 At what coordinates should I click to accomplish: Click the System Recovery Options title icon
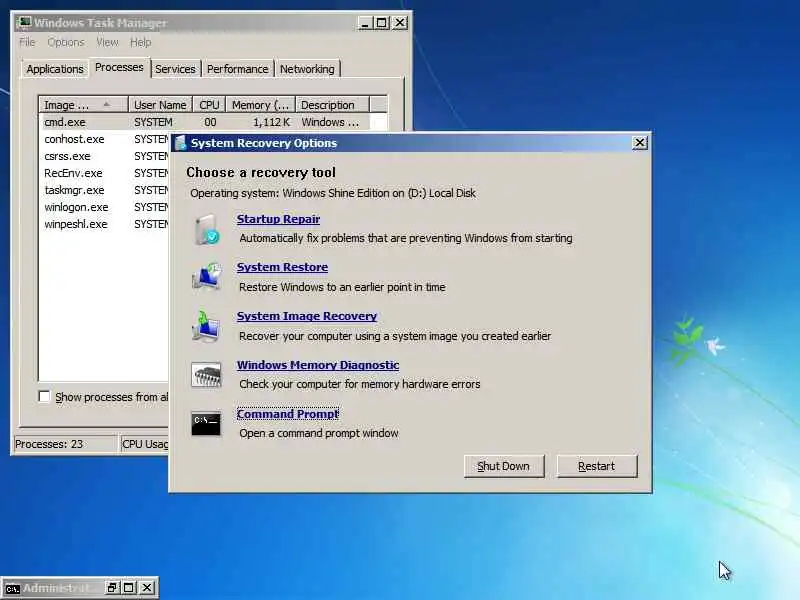point(180,143)
